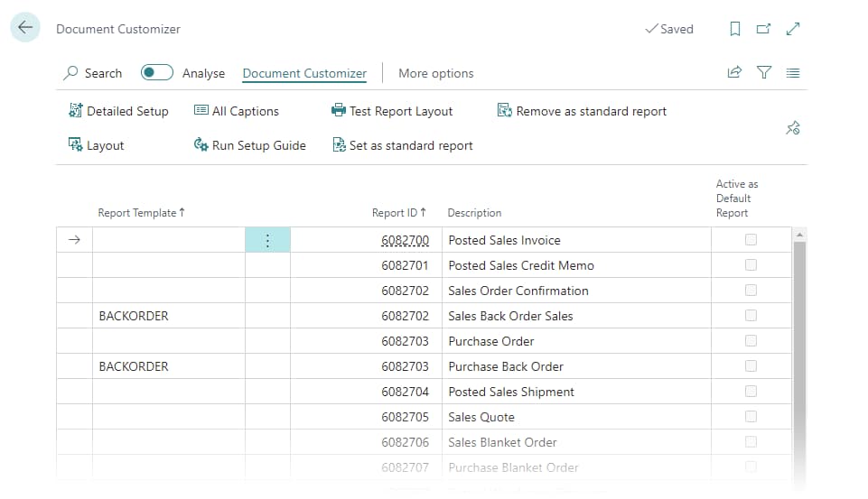
Task: Run Test Report Layout
Action: (x=392, y=111)
